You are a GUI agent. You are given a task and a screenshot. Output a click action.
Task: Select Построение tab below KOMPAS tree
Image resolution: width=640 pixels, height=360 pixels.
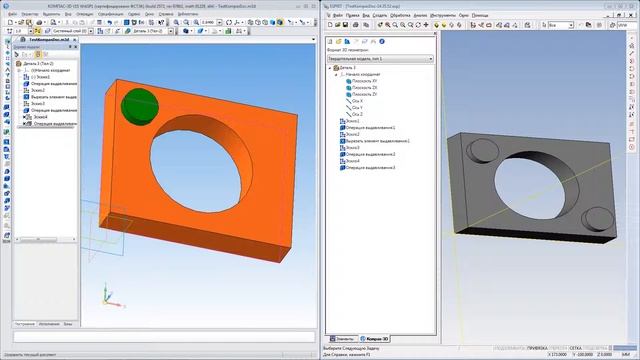tap(25, 324)
